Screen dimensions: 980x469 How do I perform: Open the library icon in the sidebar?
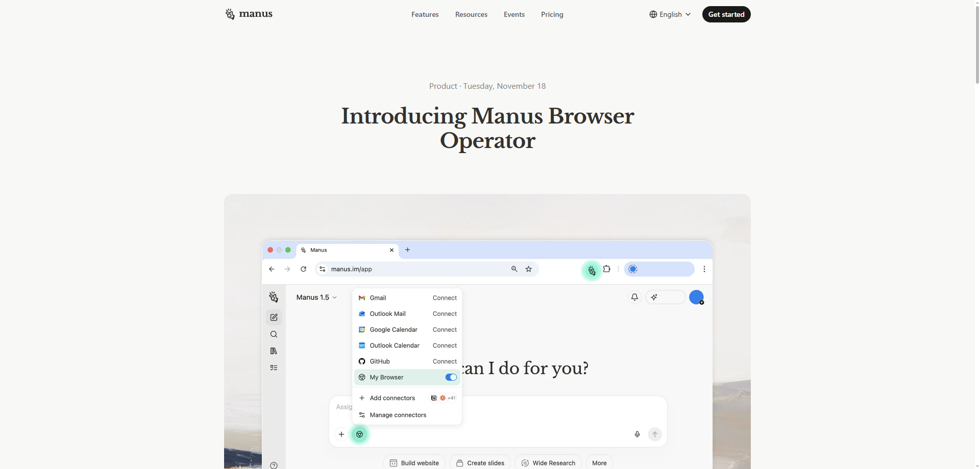click(x=274, y=351)
